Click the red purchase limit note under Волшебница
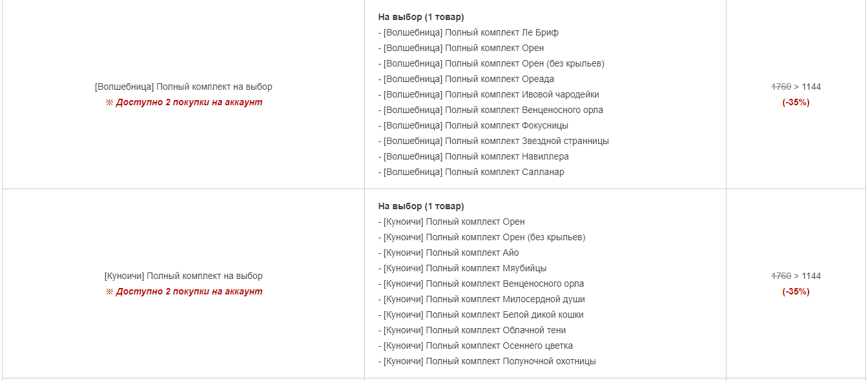This screenshot has height=381, width=868. (184, 102)
